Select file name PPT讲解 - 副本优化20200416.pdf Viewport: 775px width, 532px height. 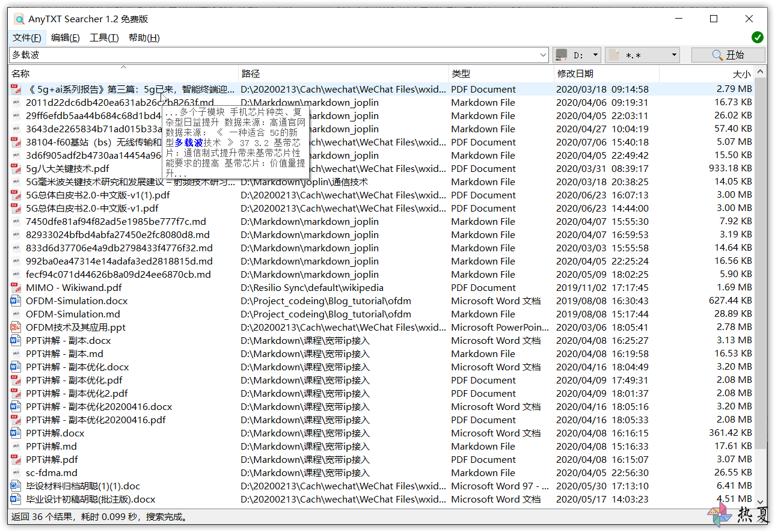click(96, 420)
